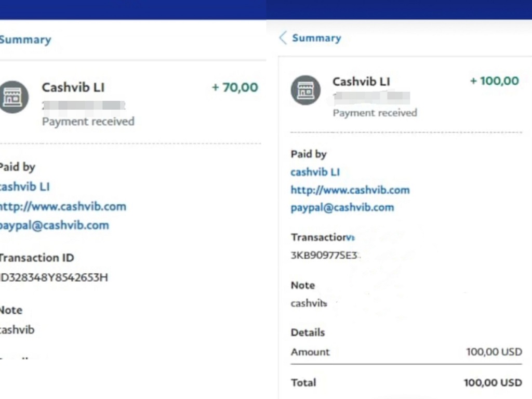532x399 pixels.
Task: Select transaction ID ending in 8542653H
Action: 54,277
